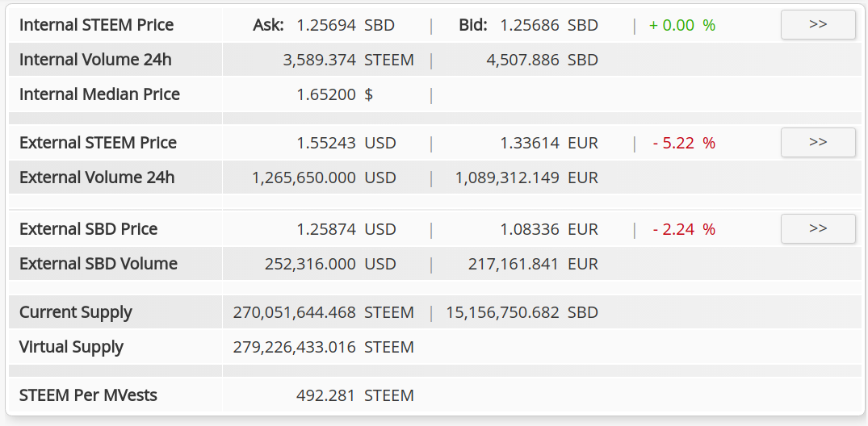Select the Internal STEEM Price label
This screenshot has width=868, height=426.
(x=96, y=25)
